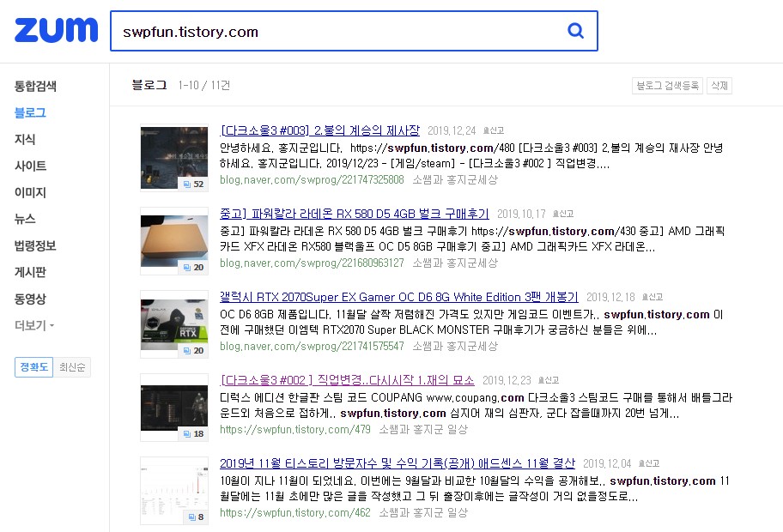Viewport: 783px width, 532px height.
Task: Select the 동영상 sidebar category
Action: pos(30,299)
